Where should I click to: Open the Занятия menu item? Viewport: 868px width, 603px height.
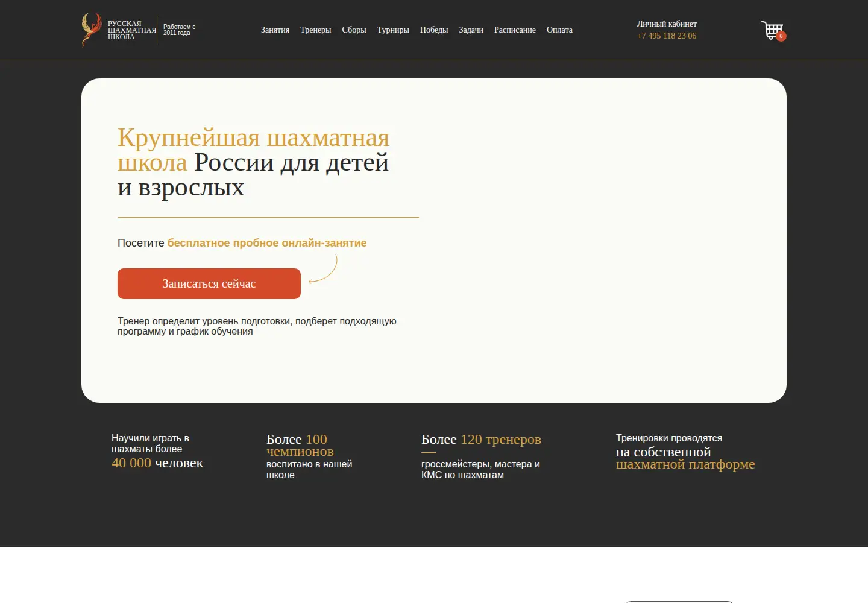275,30
